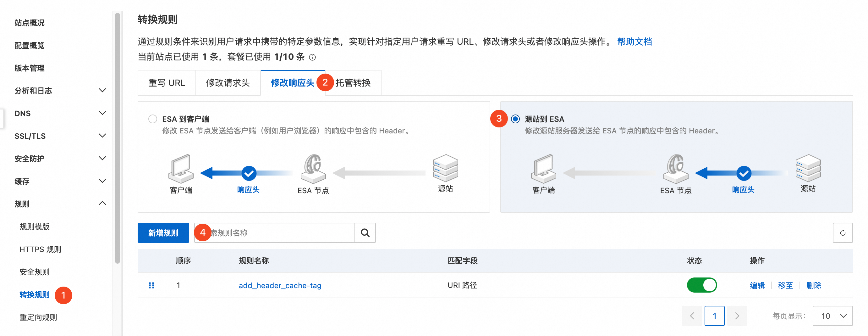Click the 状态 column header
868x336 pixels.
tap(695, 260)
